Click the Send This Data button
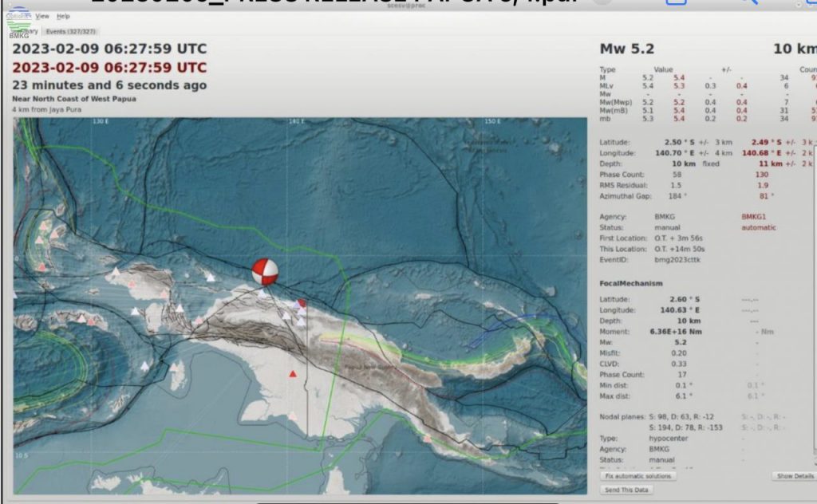This screenshot has height=504, width=817. pos(626,490)
